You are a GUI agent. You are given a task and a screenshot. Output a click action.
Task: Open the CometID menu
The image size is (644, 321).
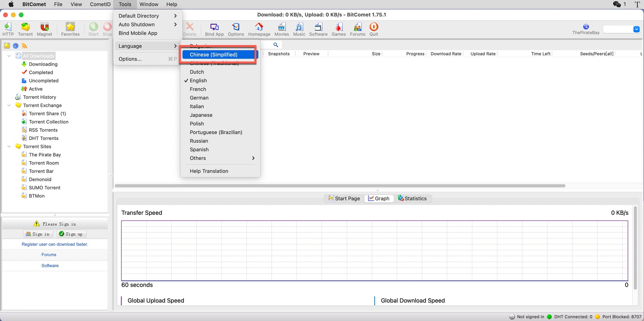(x=100, y=4)
